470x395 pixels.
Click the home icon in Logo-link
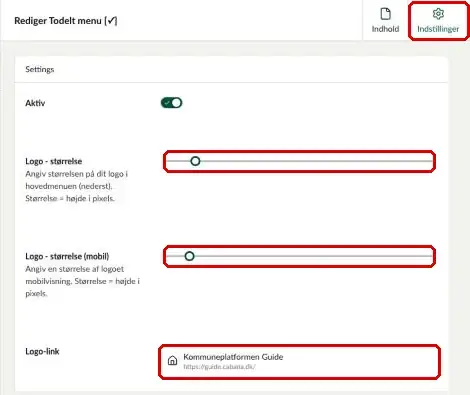172,360
